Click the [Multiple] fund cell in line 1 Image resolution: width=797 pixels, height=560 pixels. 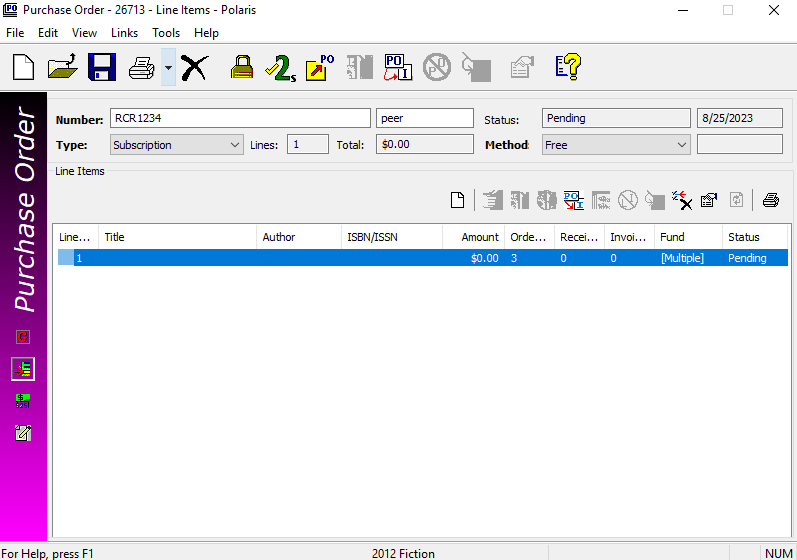[x=682, y=258]
